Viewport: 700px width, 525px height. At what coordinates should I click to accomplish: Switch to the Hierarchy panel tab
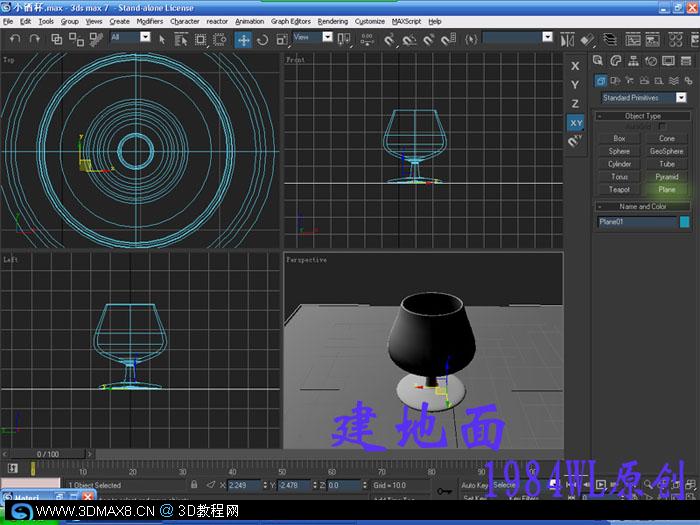633,61
